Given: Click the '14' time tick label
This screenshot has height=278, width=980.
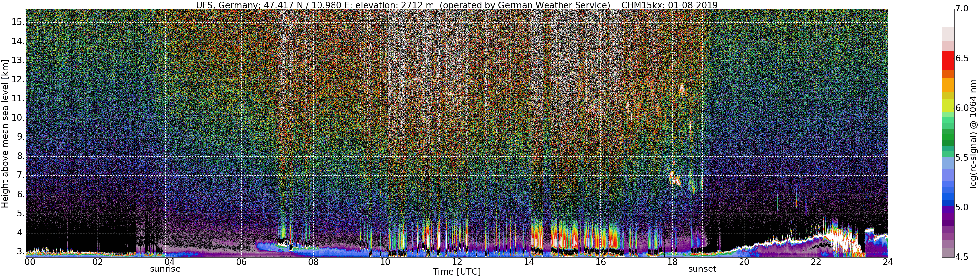Looking at the screenshot, I should 529,262.
